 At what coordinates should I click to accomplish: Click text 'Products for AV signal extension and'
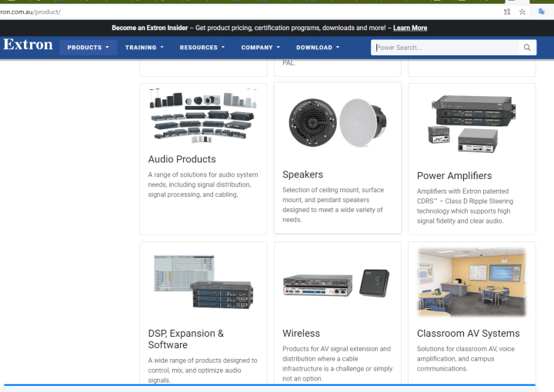tap(336, 349)
